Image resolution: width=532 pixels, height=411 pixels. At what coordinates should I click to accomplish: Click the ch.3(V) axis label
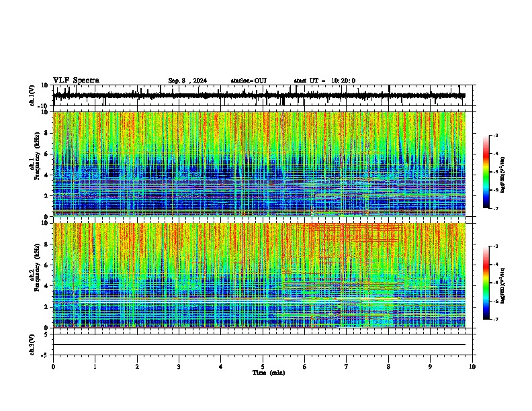point(32,345)
